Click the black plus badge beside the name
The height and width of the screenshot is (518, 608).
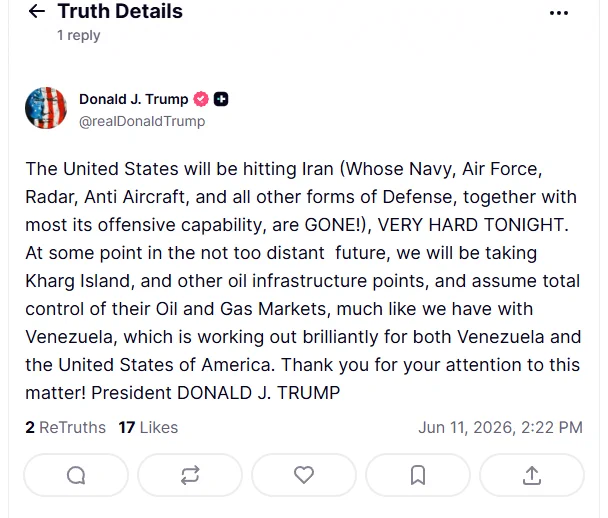pyautogui.click(x=221, y=99)
